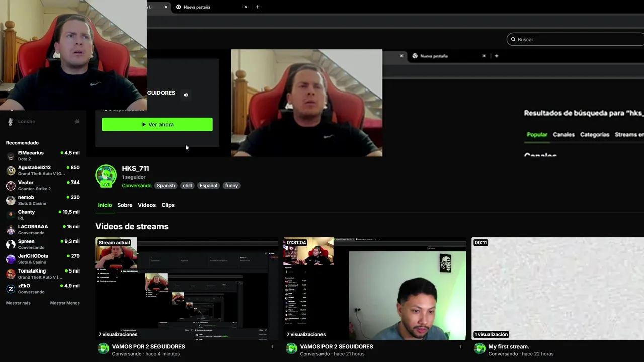
Task: Open nemob channel avatar
Action: point(11,200)
